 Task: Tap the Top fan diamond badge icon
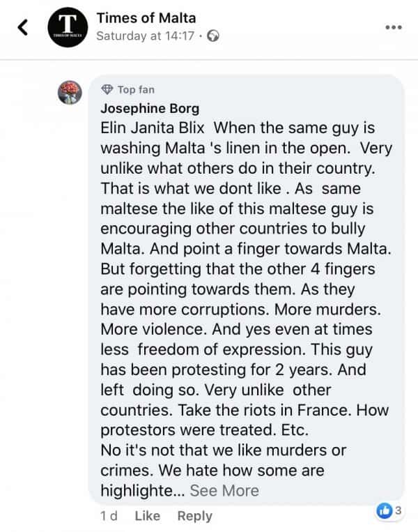click(107, 89)
